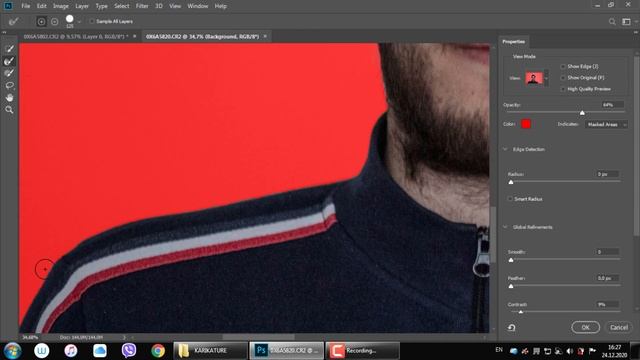This screenshot has width=640, height=360.
Task: Click the Radius px input field
Action: [x=607, y=174]
